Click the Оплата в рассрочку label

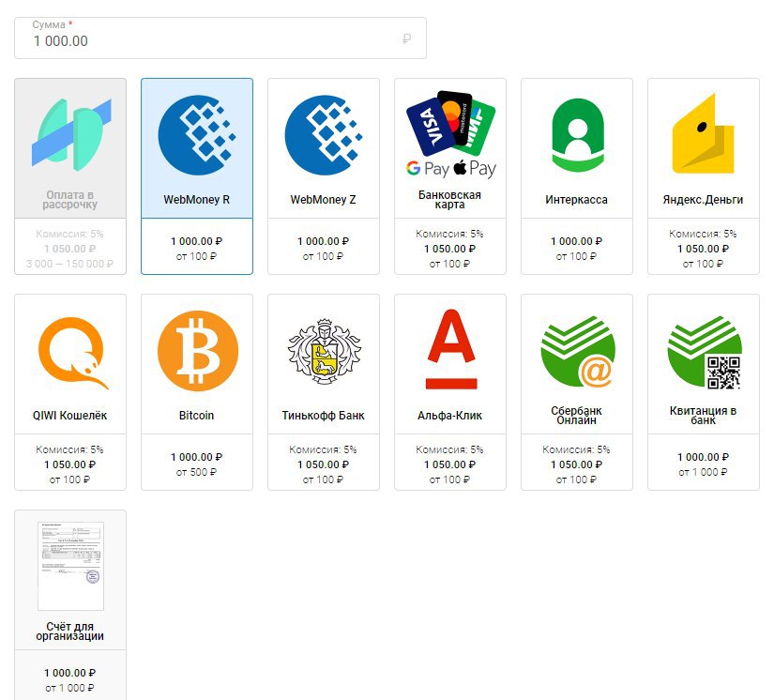click(69, 200)
